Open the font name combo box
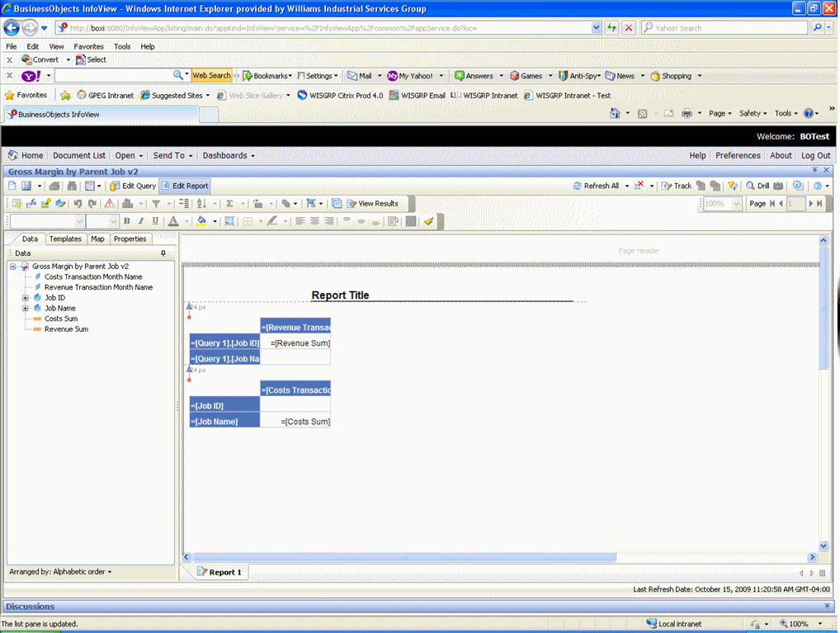Viewport: 840px width, 633px height. [x=47, y=221]
